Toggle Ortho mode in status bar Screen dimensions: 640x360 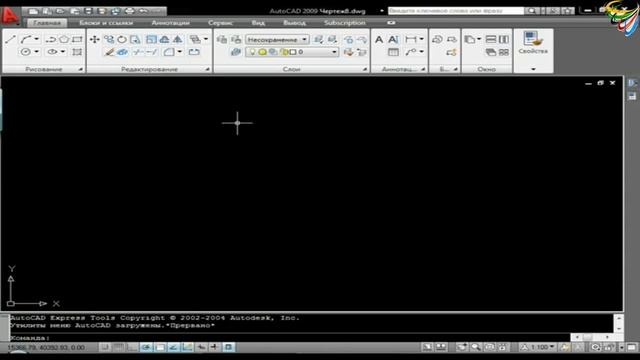132,347
